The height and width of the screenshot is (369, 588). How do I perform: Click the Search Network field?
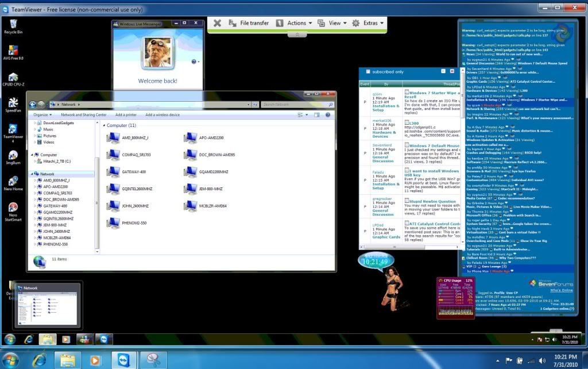coord(297,105)
